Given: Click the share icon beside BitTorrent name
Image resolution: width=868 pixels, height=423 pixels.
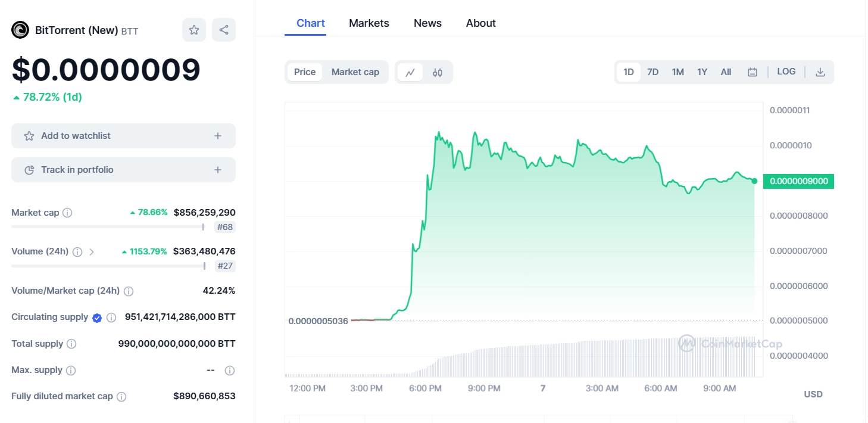Looking at the screenshot, I should click(224, 29).
